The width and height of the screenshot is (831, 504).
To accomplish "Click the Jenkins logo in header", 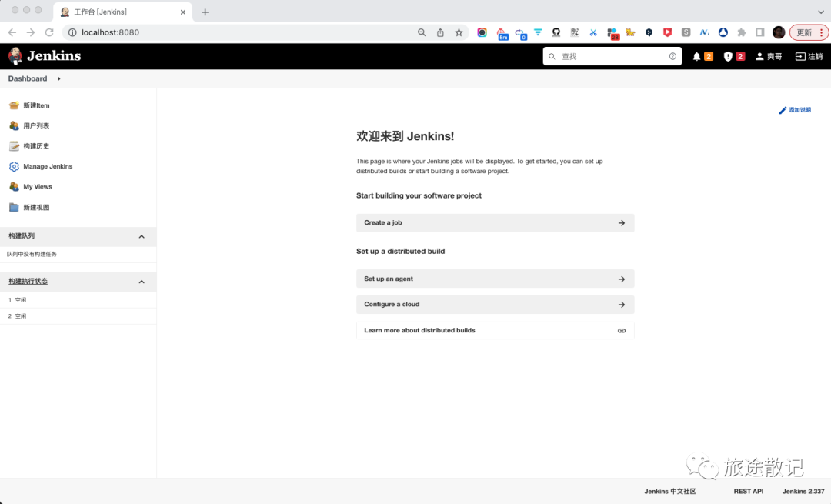I will click(x=45, y=55).
